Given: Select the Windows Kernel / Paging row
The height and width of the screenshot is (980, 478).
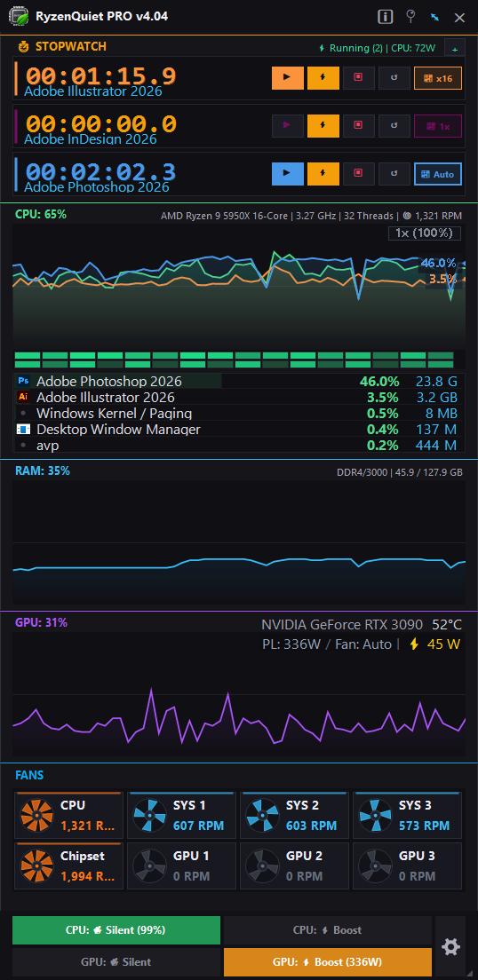Looking at the screenshot, I should click(238, 413).
